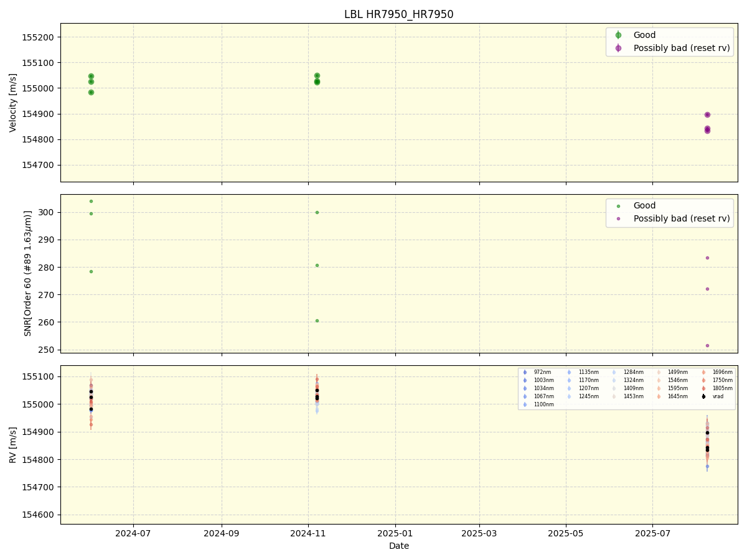Click the green SNR point near 304
The width and height of the screenshot is (747, 560).
coord(91,201)
